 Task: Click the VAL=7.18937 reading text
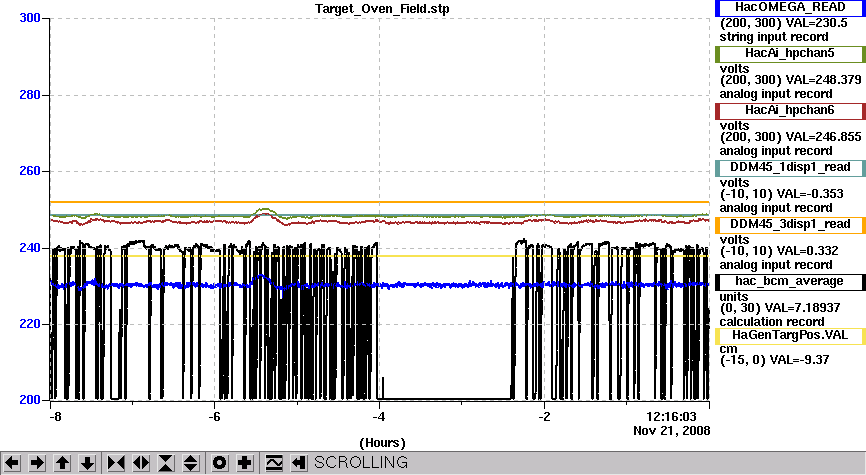coord(802,308)
